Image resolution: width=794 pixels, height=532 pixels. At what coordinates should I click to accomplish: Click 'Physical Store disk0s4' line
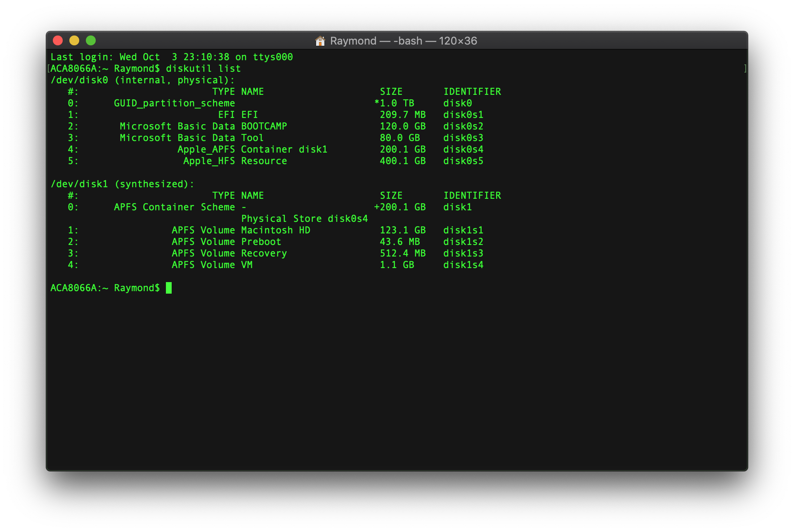(x=305, y=219)
